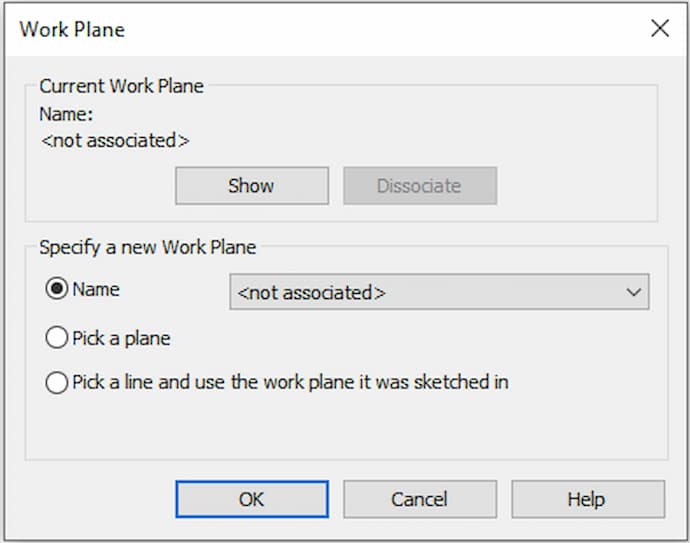Click the Pick a plane option label
The image size is (690, 543).
point(121,338)
